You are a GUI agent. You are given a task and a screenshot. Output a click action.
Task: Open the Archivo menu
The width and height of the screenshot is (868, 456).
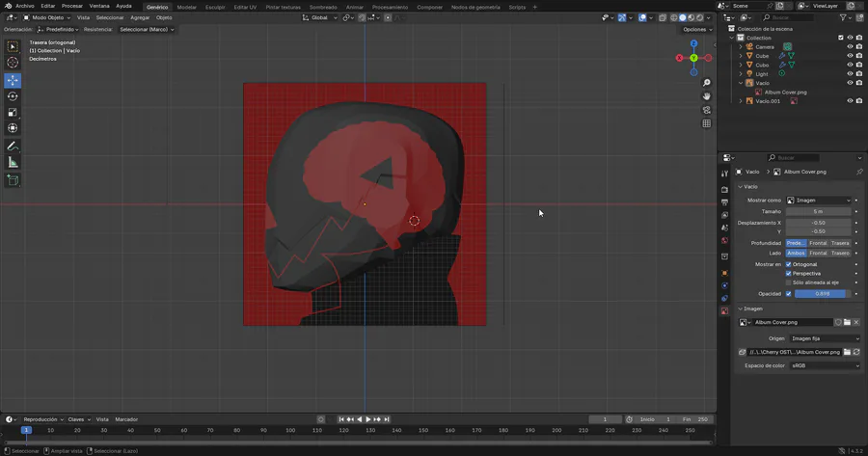click(x=25, y=6)
